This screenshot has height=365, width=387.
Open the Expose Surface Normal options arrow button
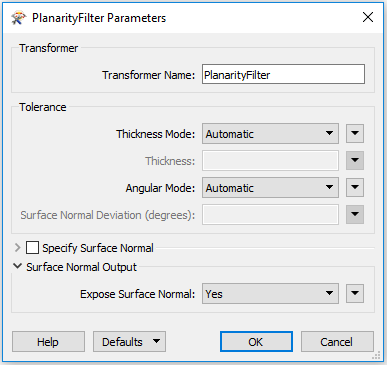(355, 293)
